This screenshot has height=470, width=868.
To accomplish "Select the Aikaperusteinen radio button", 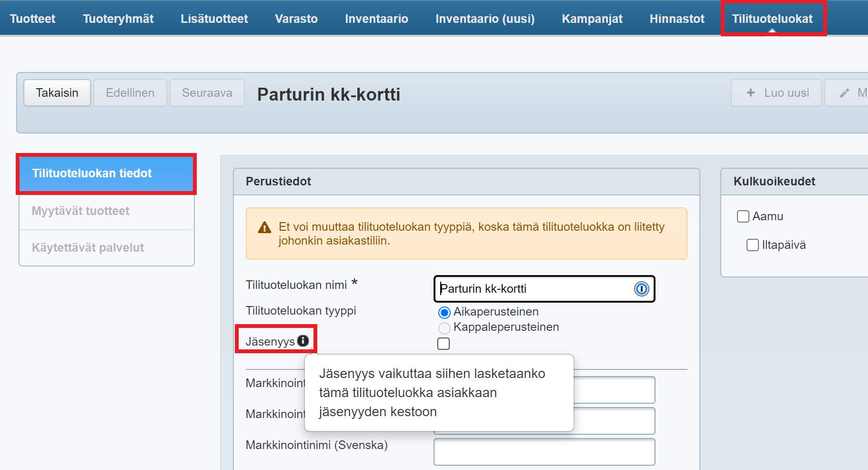I will pos(444,313).
